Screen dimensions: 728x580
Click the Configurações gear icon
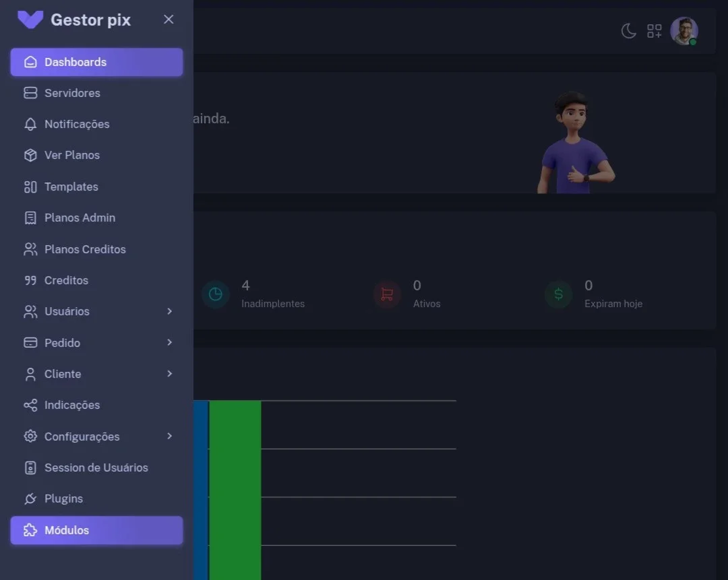(30, 437)
